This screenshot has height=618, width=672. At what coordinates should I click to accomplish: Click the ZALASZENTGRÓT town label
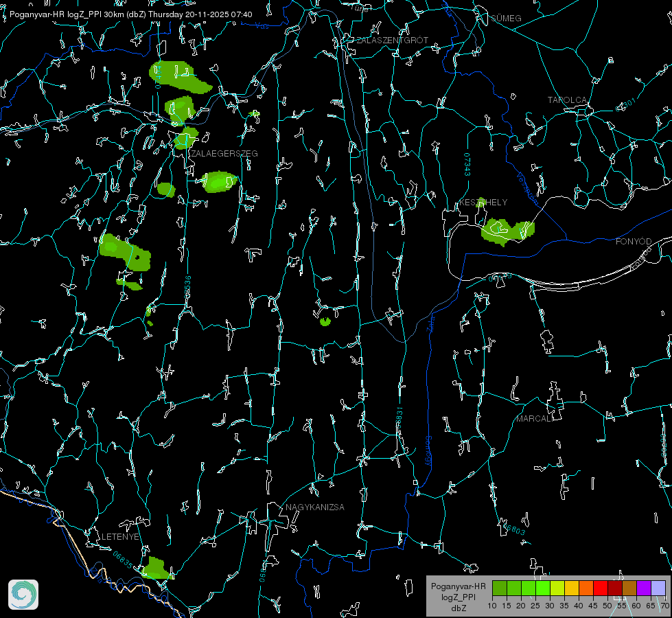(392, 40)
